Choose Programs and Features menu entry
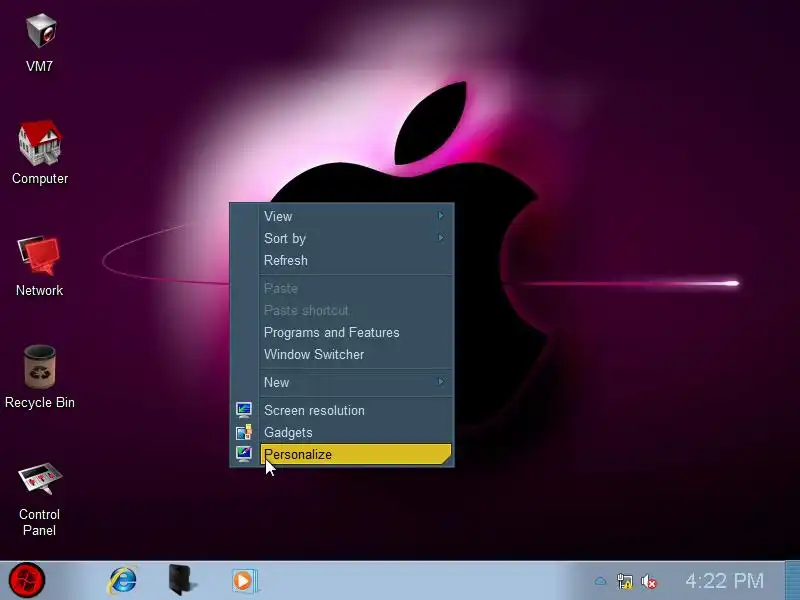800x600 pixels. 356,332
